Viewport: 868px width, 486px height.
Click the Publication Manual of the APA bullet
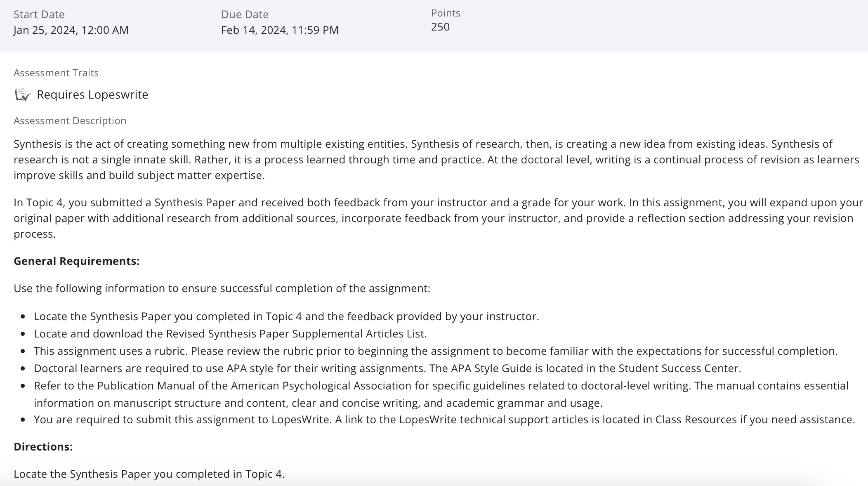pyautogui.click(x=441, y=394)
